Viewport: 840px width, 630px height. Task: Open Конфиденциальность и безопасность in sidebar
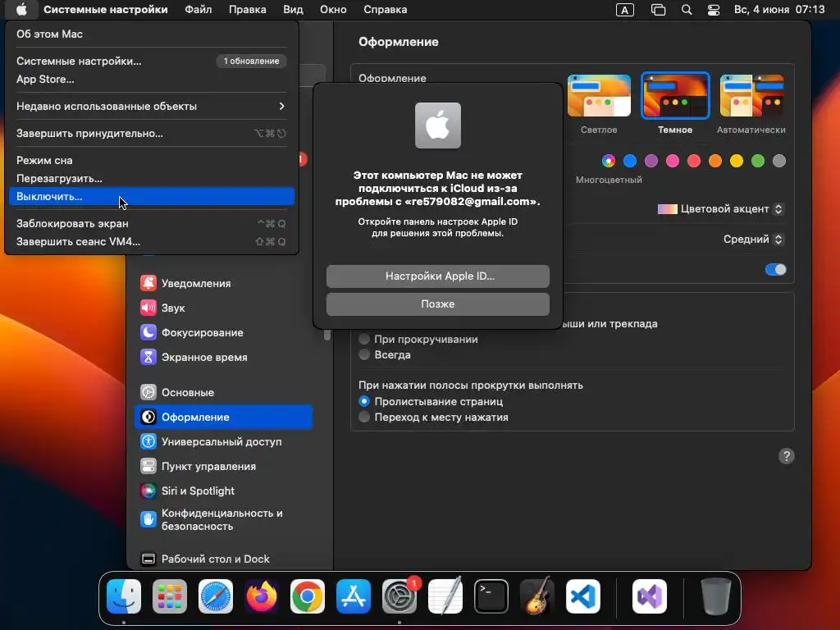point(223,519)
